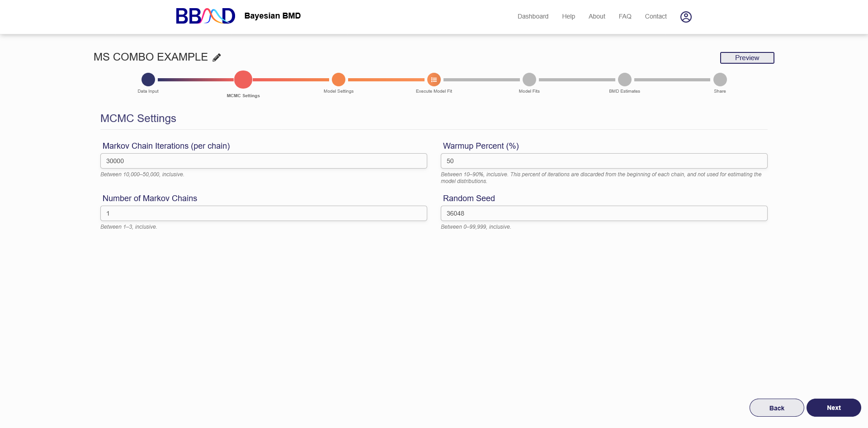Select BMD Estimates step circle

(625, 80)
